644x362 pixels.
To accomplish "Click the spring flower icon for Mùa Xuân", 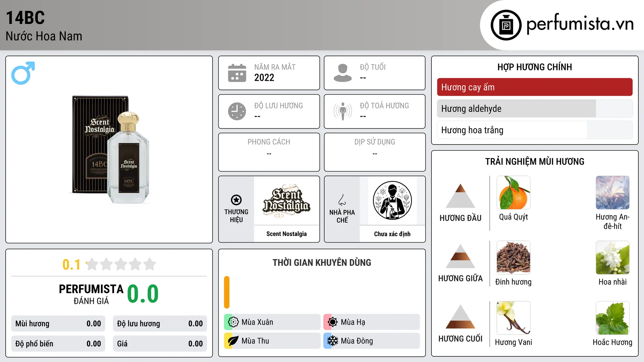I will tap(233, 322).
